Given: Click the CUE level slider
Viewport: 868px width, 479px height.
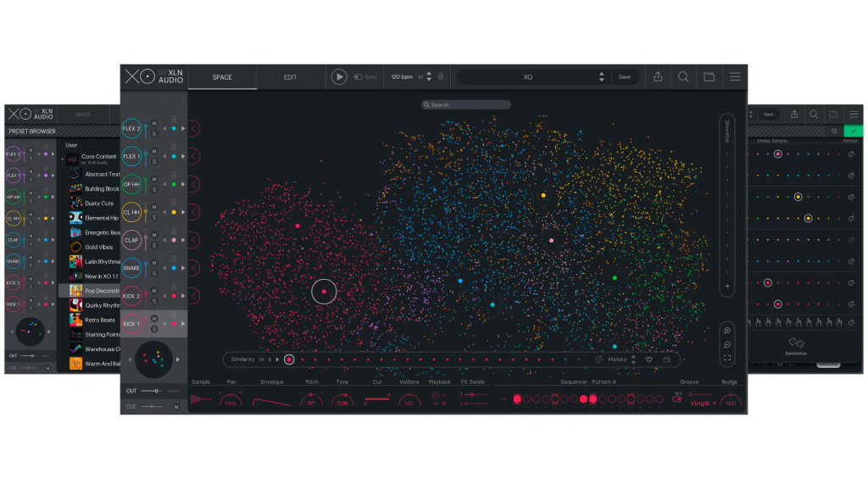Looking at the screenshot, I should [x=151, y=407].
